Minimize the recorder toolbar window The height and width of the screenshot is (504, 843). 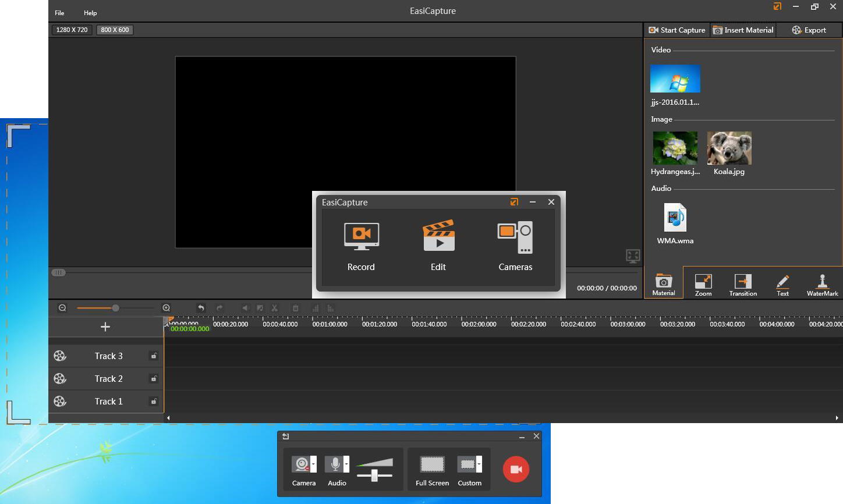click(522, 436)
